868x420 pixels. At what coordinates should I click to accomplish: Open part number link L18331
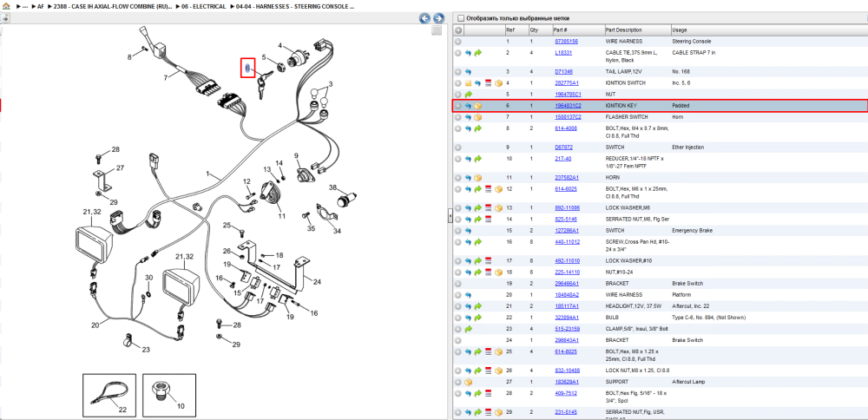[x=563, y=53]
